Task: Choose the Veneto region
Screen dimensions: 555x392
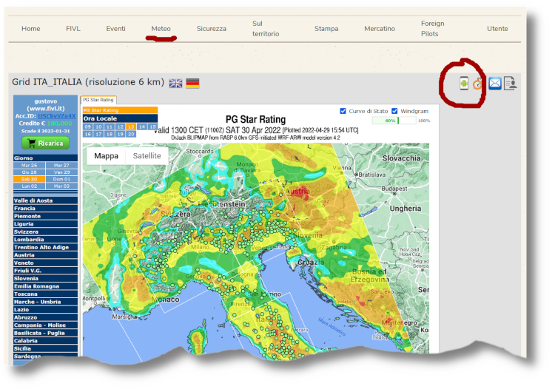Action: (x=45, y=263)
